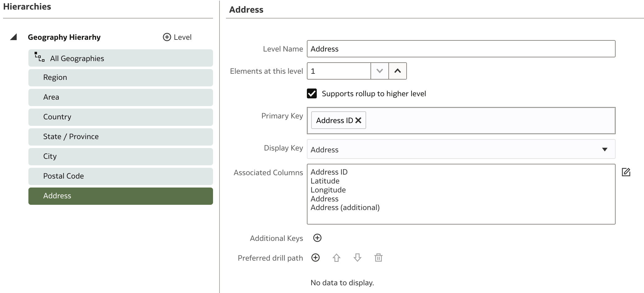Add an Additional Key with plus icon
This screenshot has height=293, width=644.
pos(317,238)
